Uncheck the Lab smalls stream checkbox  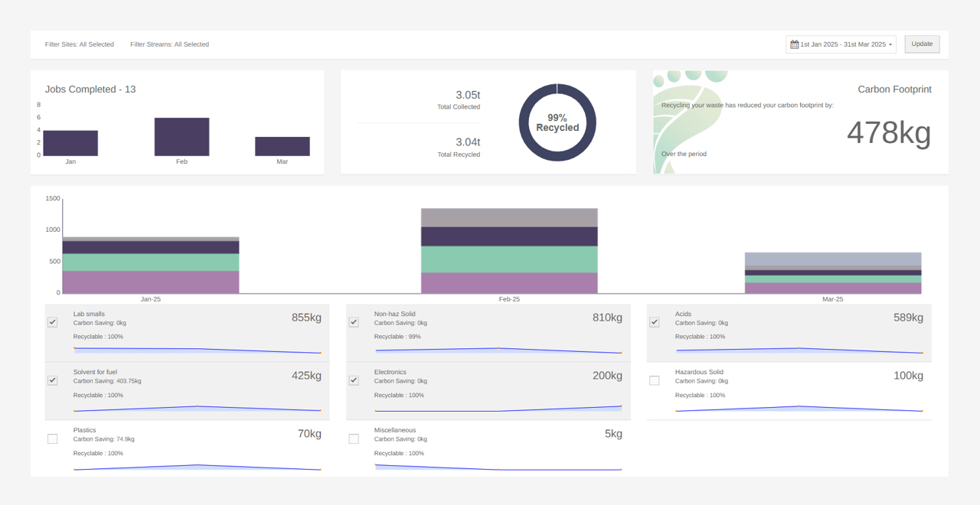click(x=53, y=322)
